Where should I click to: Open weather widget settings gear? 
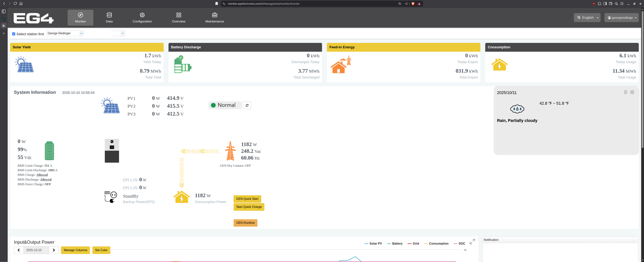coord(632,92)
